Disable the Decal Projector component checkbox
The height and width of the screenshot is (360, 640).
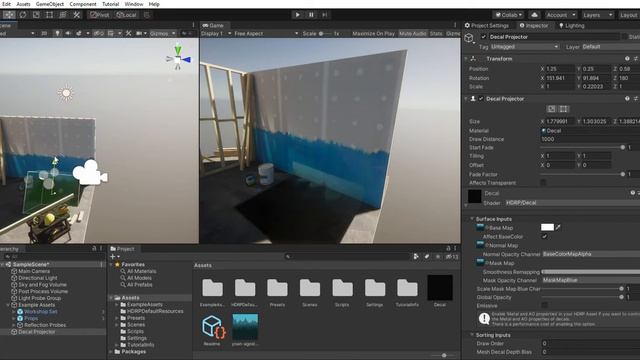tap(481, 99)
